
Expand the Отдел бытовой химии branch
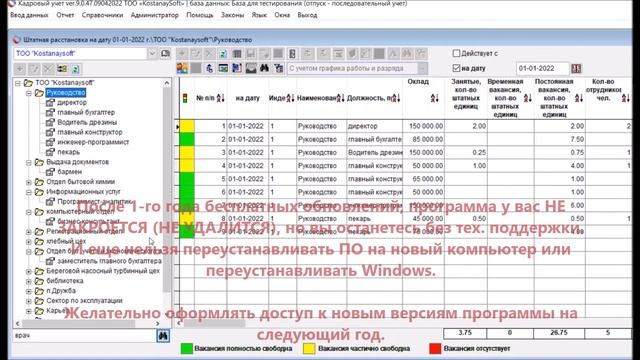point(29,182)
